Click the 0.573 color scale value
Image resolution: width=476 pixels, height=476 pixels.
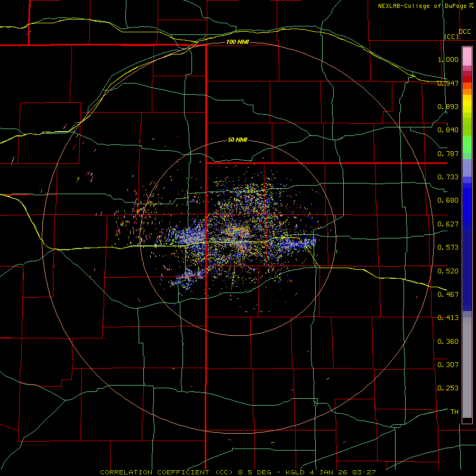click(448, 248)
